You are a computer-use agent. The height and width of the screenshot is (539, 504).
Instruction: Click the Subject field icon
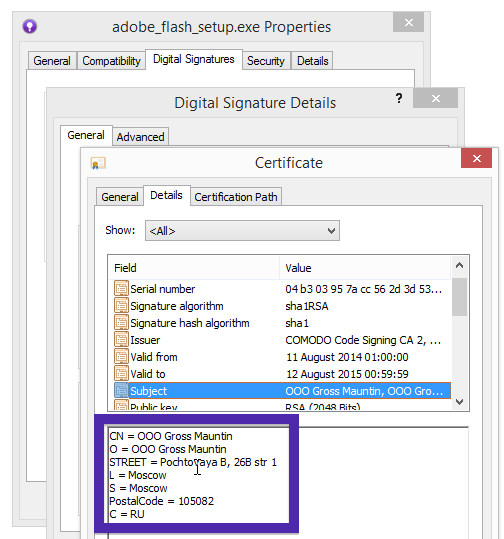coord(121,390)
